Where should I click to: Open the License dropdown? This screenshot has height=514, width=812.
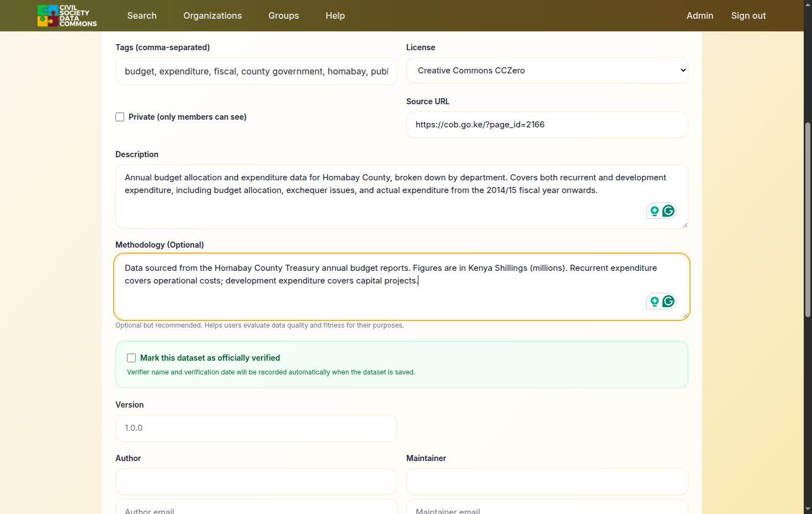click(547, 71)
